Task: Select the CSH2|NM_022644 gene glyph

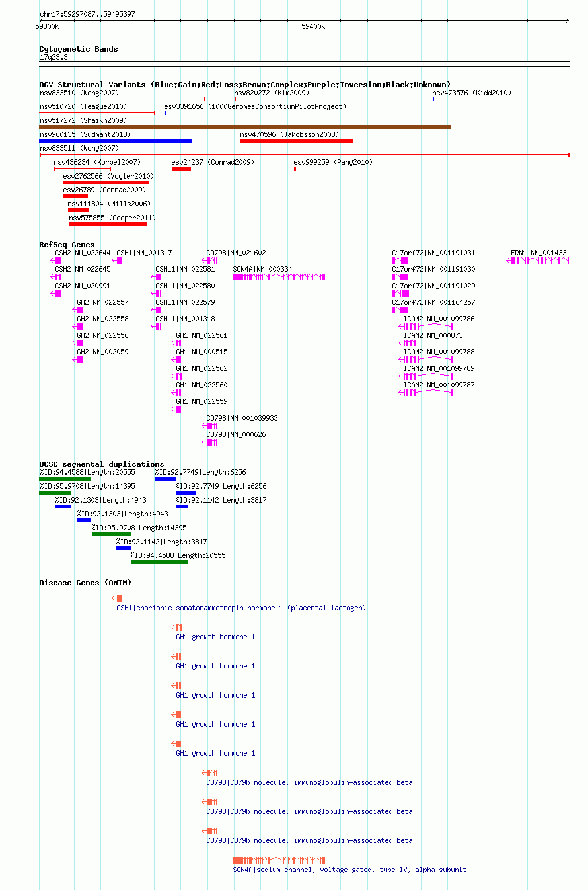Action: pyautogui.click(x=55, y=261)
